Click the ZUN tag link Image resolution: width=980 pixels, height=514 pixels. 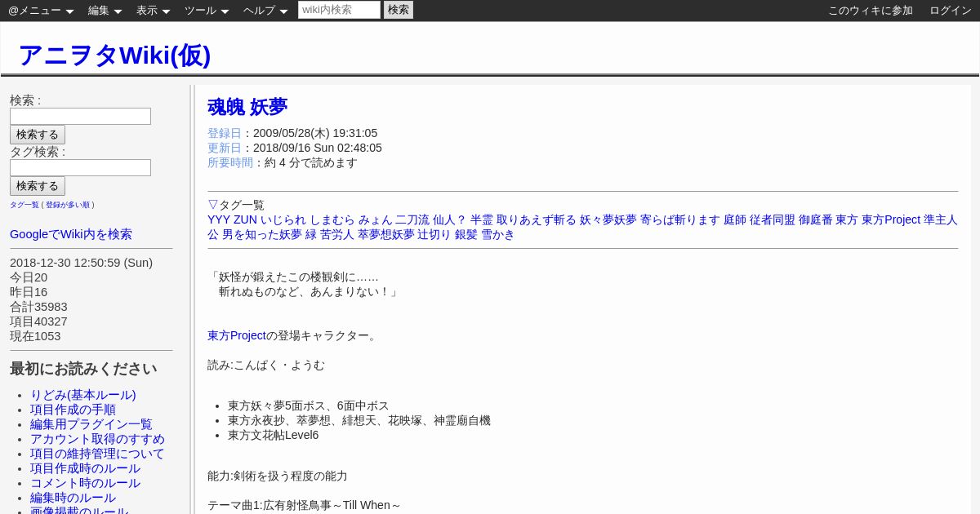click(245, 219)
